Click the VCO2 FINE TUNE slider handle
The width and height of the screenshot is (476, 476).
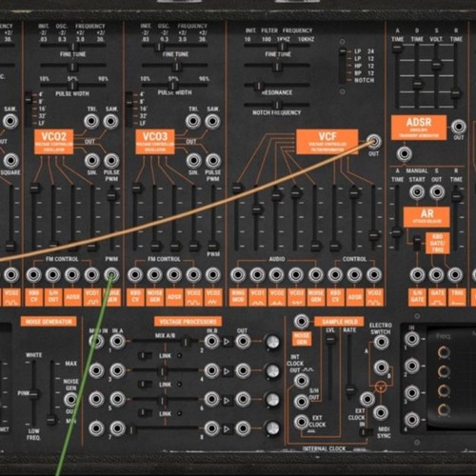72,67
